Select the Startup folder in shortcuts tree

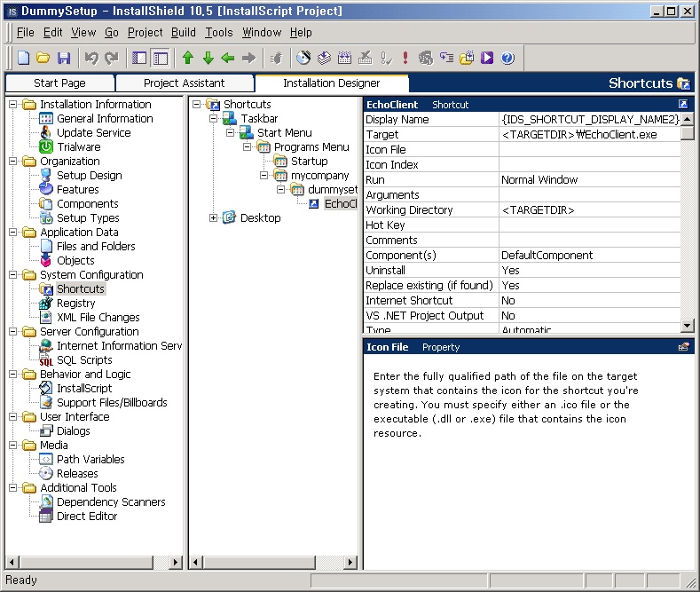pos(309,162)
